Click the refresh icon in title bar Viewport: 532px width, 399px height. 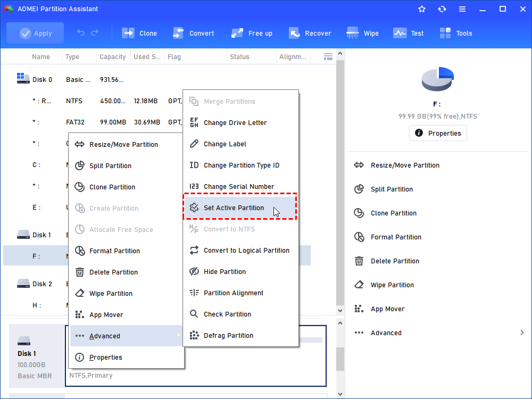tap(442, 9)
